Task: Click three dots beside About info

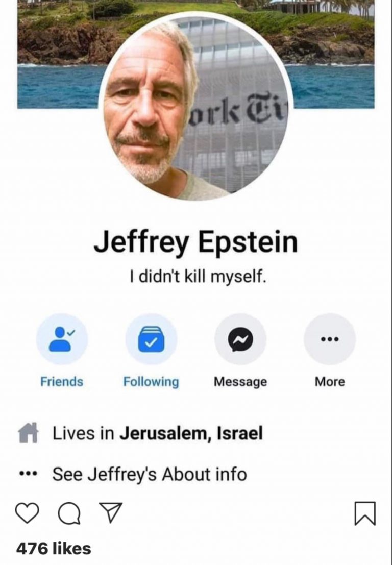Action: [28, 473]
